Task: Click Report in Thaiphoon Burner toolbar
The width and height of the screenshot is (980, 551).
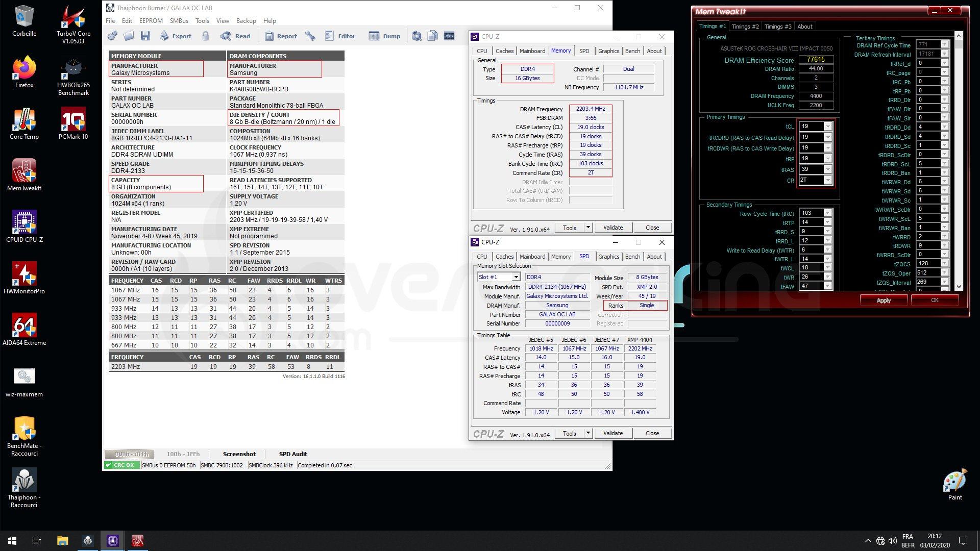Action: [x=281, y=36]
